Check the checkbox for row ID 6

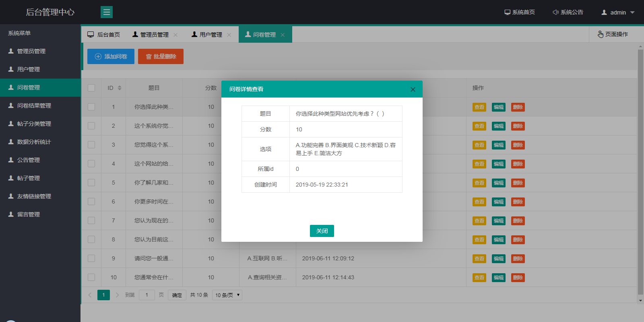point(91,202)
